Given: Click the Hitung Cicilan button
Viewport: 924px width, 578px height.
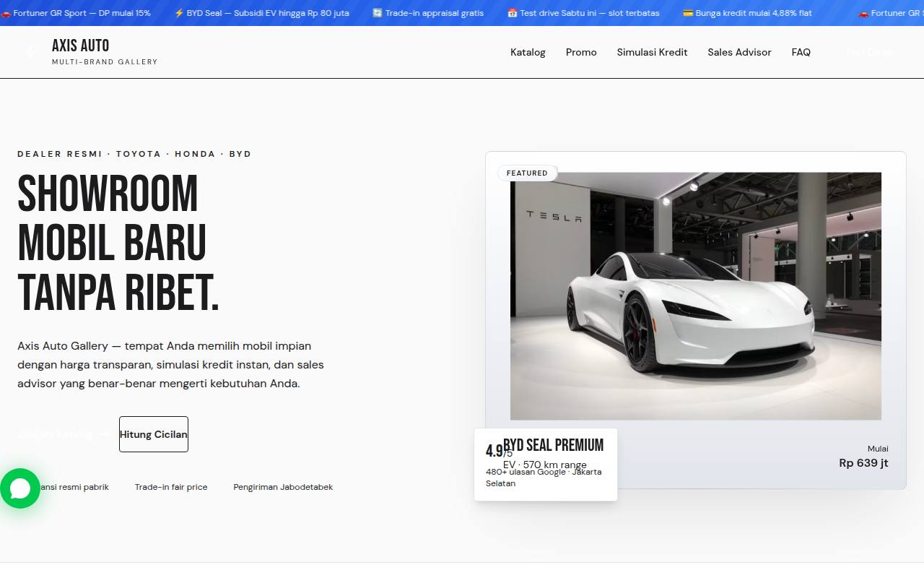Looking at the screenshot, I should pyautogui.click(x=154, y=434).
